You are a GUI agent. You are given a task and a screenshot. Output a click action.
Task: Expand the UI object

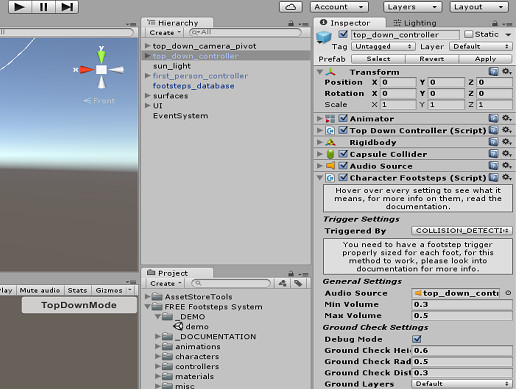[x=147, y=106]
